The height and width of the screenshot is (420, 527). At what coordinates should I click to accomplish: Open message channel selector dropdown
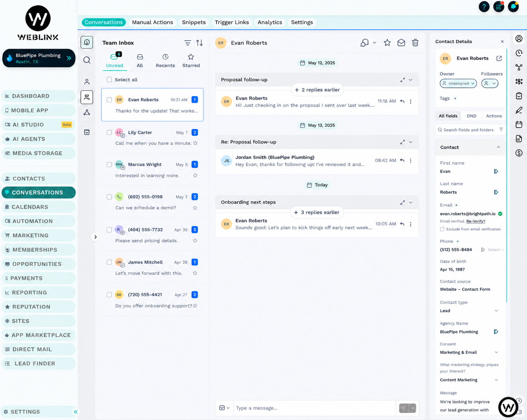tap(224, 408)
